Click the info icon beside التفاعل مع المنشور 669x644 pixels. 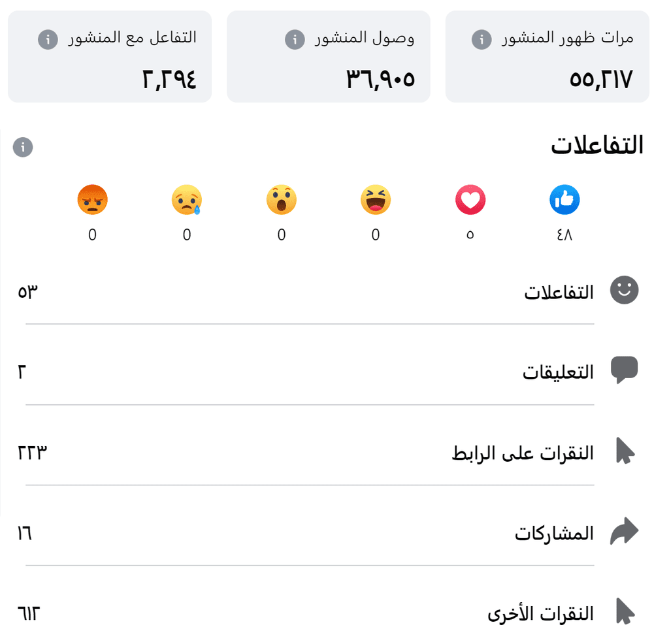point(48,40)
